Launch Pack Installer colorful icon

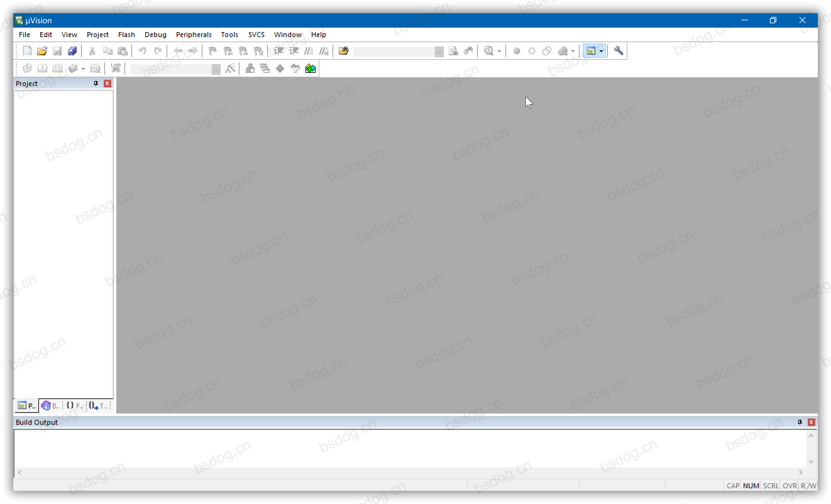310,68
